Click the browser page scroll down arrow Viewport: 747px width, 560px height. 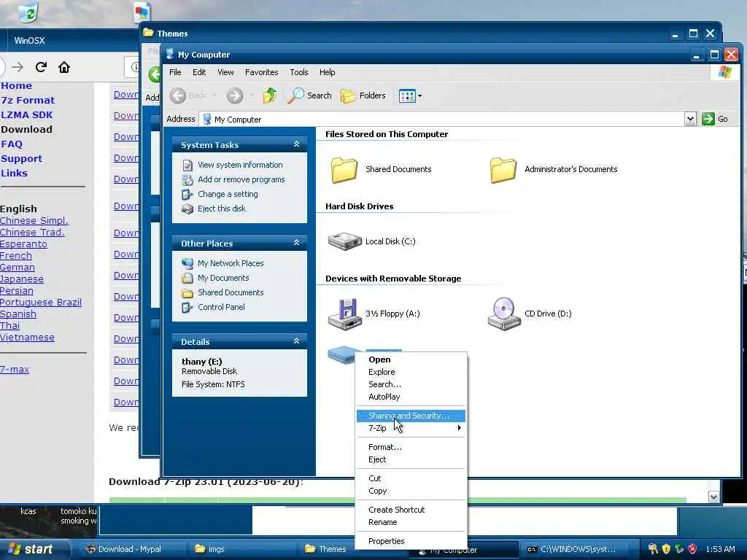click(713, 497)
